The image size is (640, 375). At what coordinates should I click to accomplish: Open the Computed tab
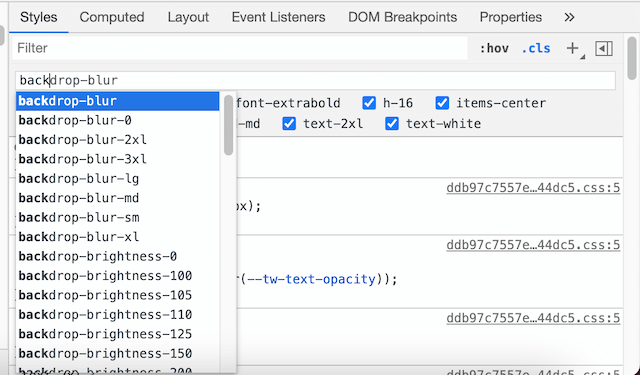(x=112, y=17)
